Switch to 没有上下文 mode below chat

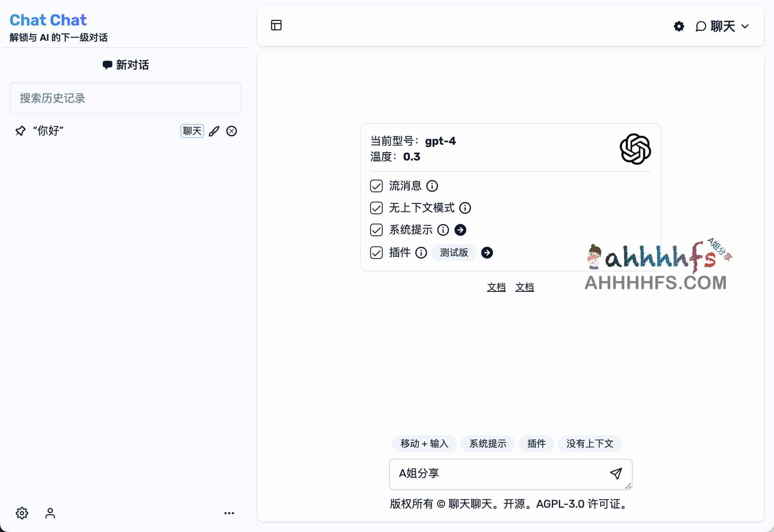pyautogui.click(x=590, y=444)
